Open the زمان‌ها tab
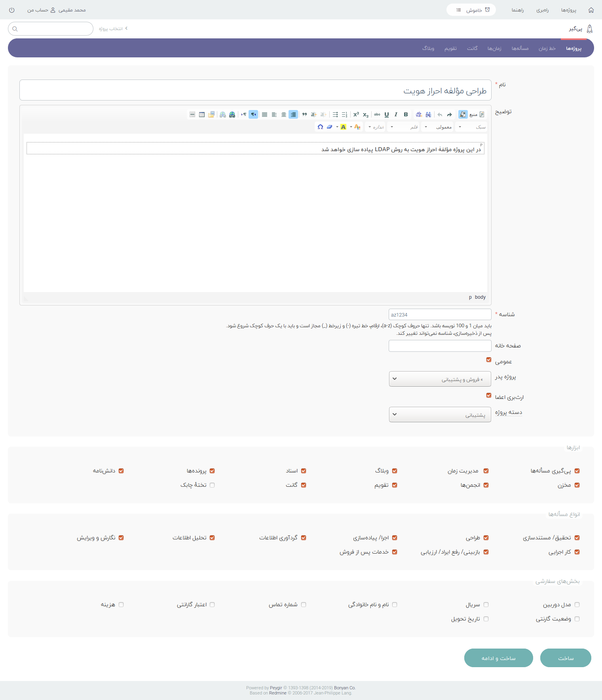 click(494, 48)
